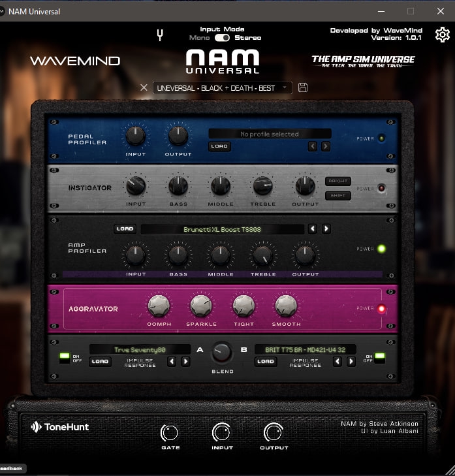455x476 pixels.
Task: Click True Seventy80 IR display
Action: point(140,350)
